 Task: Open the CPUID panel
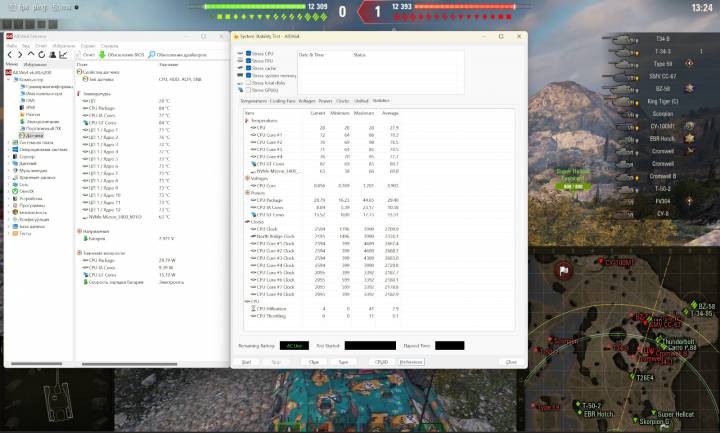pyautogui.click(x=382, y=362)
